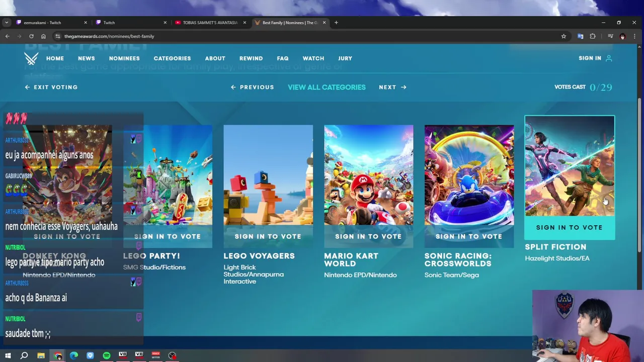Select the Mario Kart World cover art

[369, 175]
